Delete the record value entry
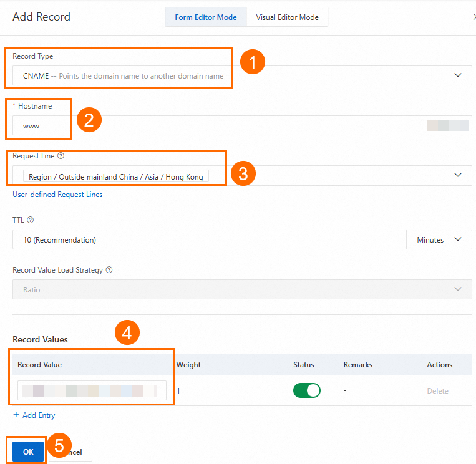Image resolution: width=476 pixels, height=464 pixels. point(437,391)
